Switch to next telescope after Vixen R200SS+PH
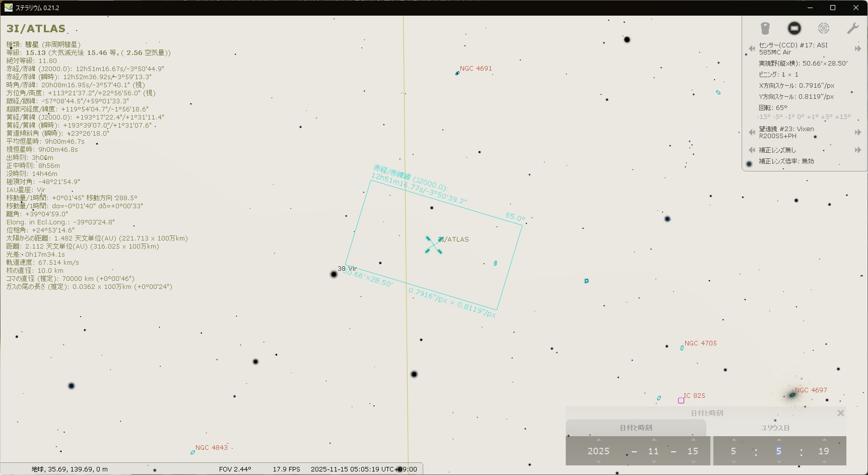The height and width of the screenshot is (475, 868). click(857, 133)
